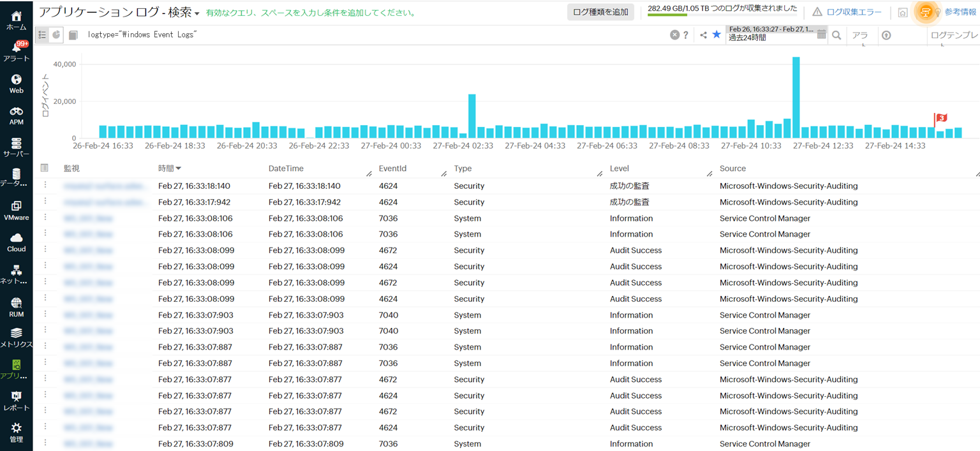Open the アラート alerts icon in sidebar
Viewport: 980px width, 451px height.
tap(17, 50)
